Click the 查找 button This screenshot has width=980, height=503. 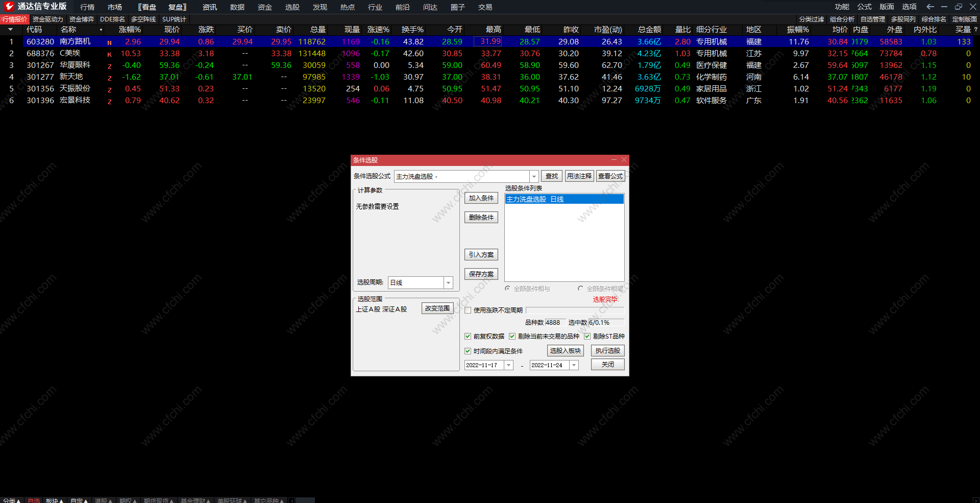552,176
